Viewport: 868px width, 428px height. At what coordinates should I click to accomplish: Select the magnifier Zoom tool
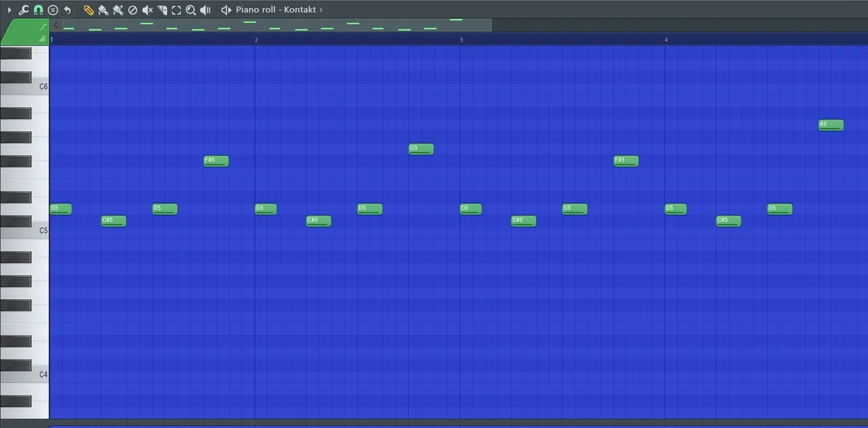pos(191,10)
